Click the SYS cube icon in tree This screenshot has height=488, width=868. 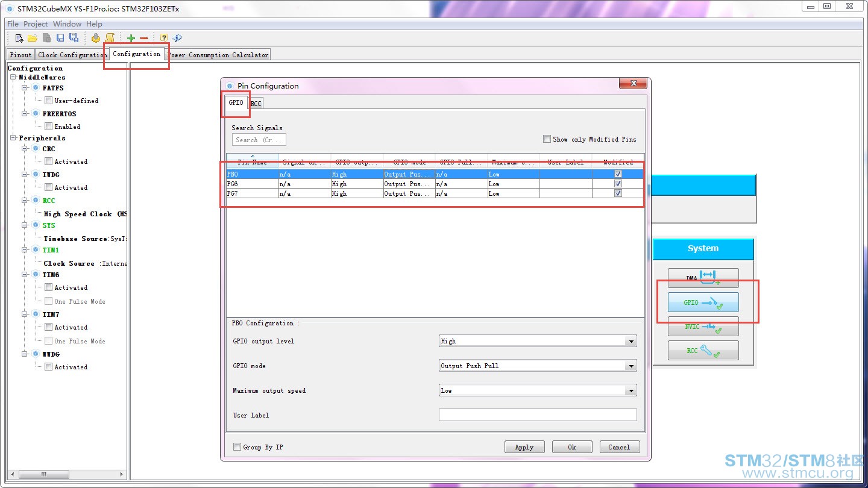36,225
